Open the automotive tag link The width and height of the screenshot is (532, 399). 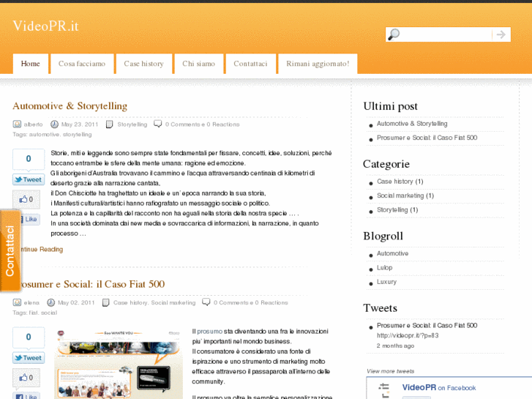click(44, 135)
